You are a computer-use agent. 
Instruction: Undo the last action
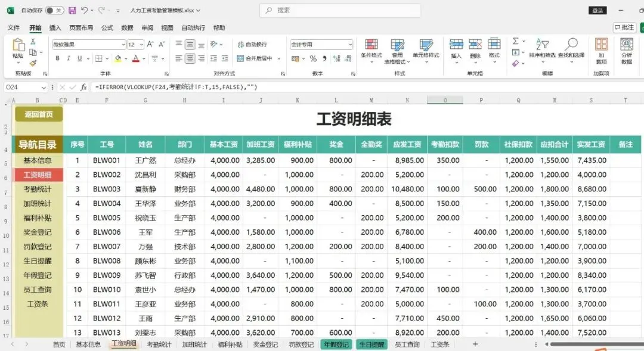84,10
